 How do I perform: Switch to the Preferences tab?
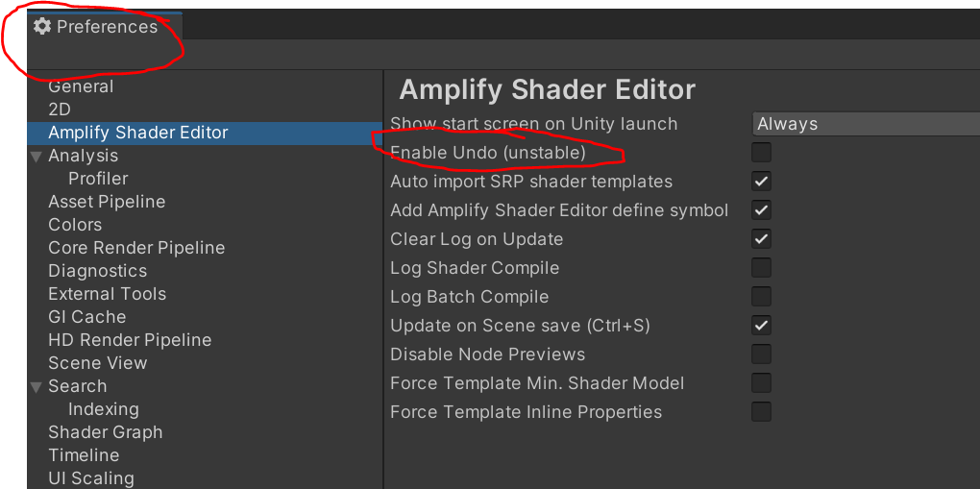[x=106, y=27]
